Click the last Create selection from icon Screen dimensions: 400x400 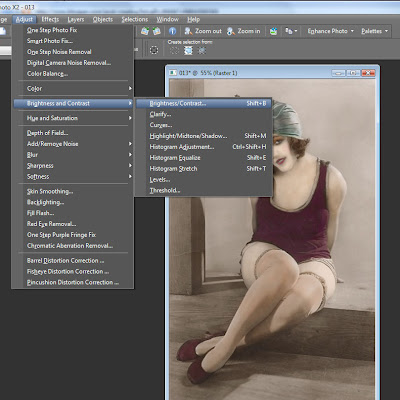click(x=202, y=50)
